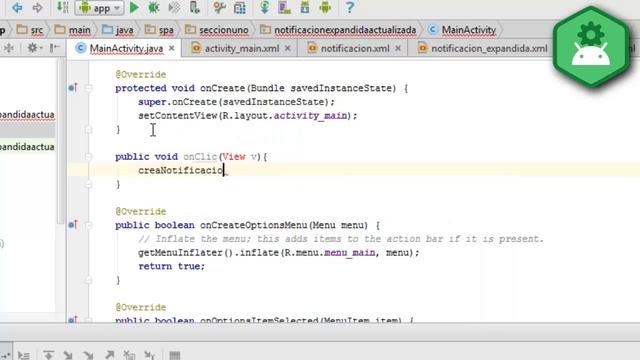Close the MainActivity.java tab
This screenshot has width=640, height=360.
[172, 48]
